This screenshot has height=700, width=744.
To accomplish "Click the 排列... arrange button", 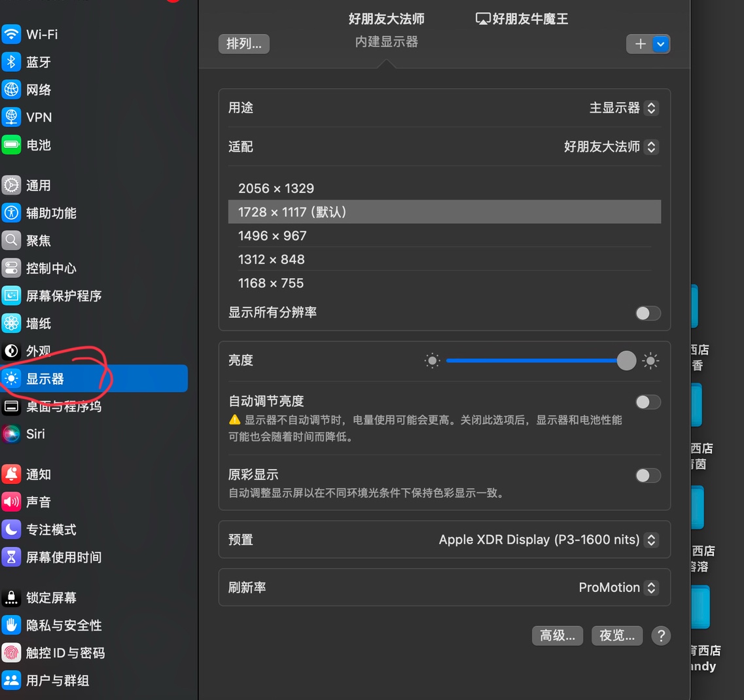I will point(244,44).
